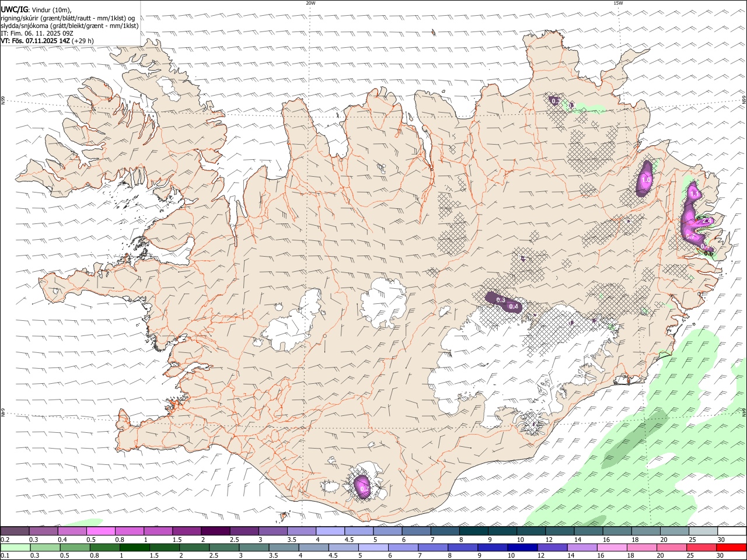Click the bright red swatch ending the rain legend
The height and width of the screenshot is (560, 747).
[x=731, y=548]
